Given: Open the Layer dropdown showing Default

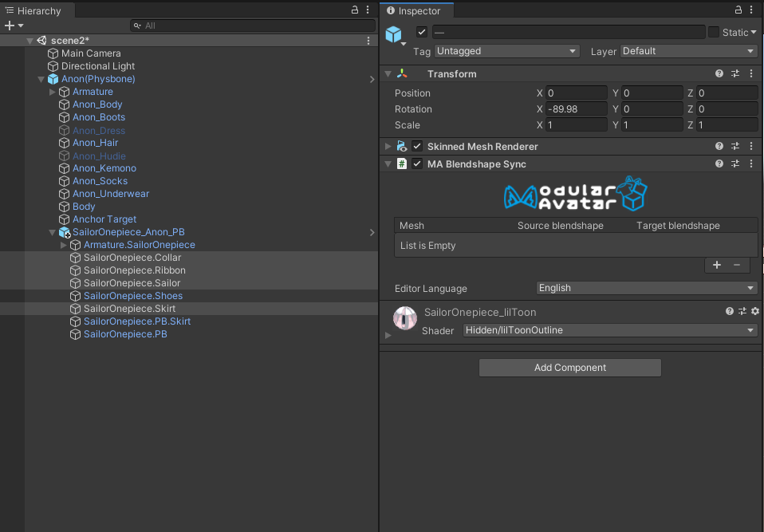Looking at the screenshot, I should point(688,51).
